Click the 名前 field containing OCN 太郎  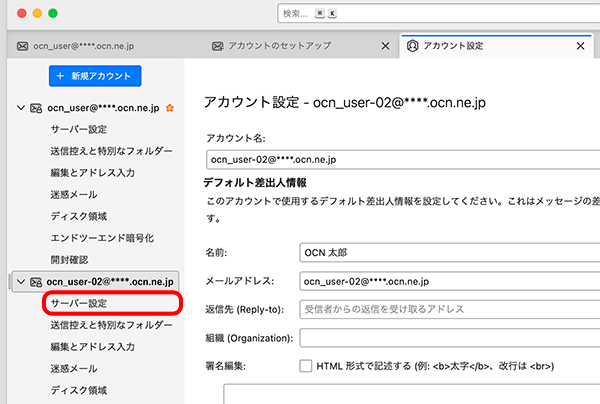click(450, 253)
